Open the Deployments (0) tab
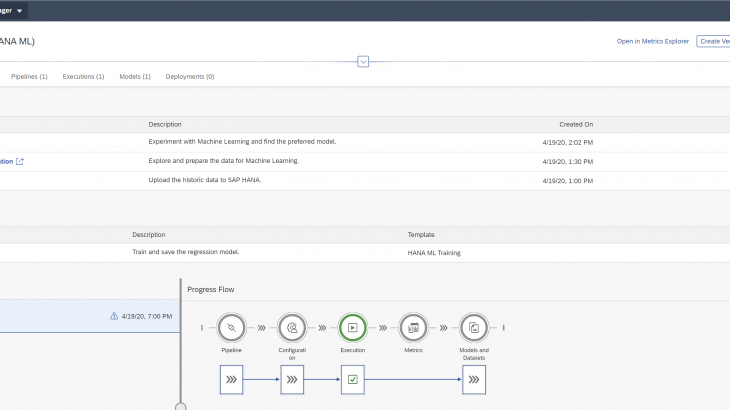Screen dimensions: 730x410 tap(190, 76)
